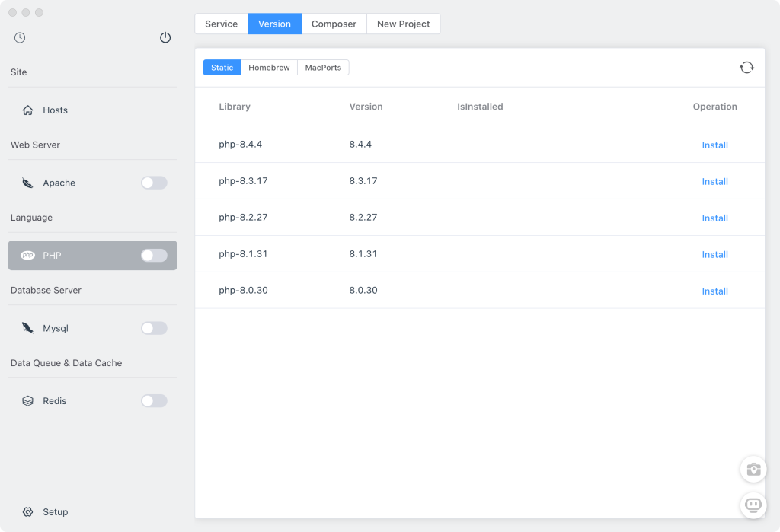This screenshot has height=532, width=780.
Task: Click the clock history icon in sidebar
Action: (20, 37)
